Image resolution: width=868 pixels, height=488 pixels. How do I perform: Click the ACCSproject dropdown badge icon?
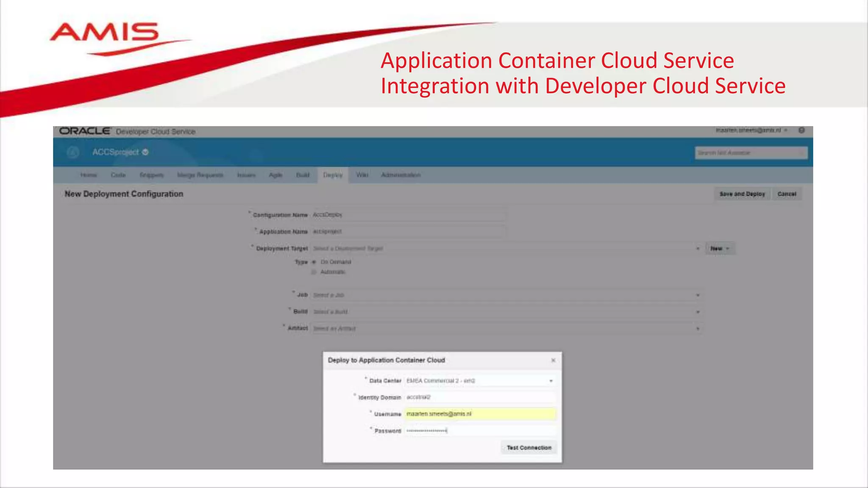tap(145, 152)
